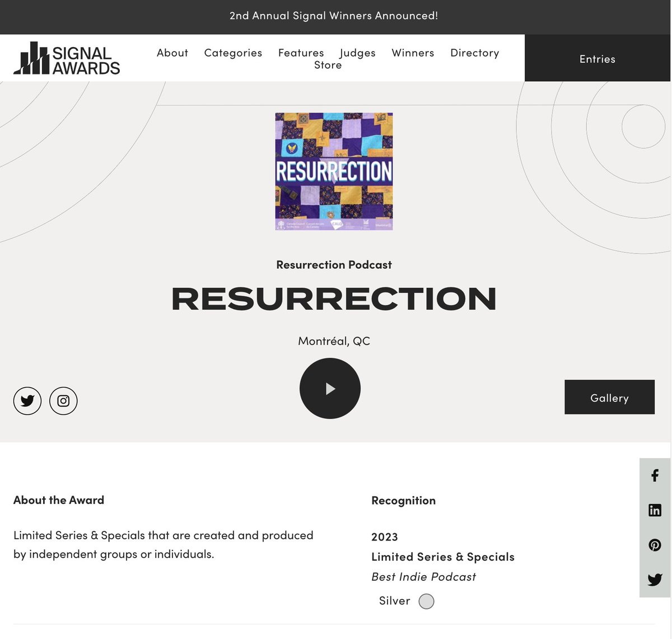The width and height of the screenshot is (672, 639).
Task: Browse the Directory menu link
Action: coord(475,53)
